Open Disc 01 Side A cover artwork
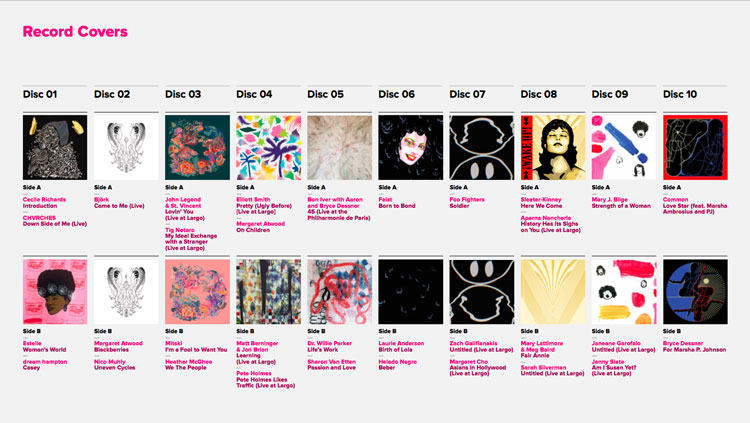This screenshot has height=423, width=750. [55, 147]
